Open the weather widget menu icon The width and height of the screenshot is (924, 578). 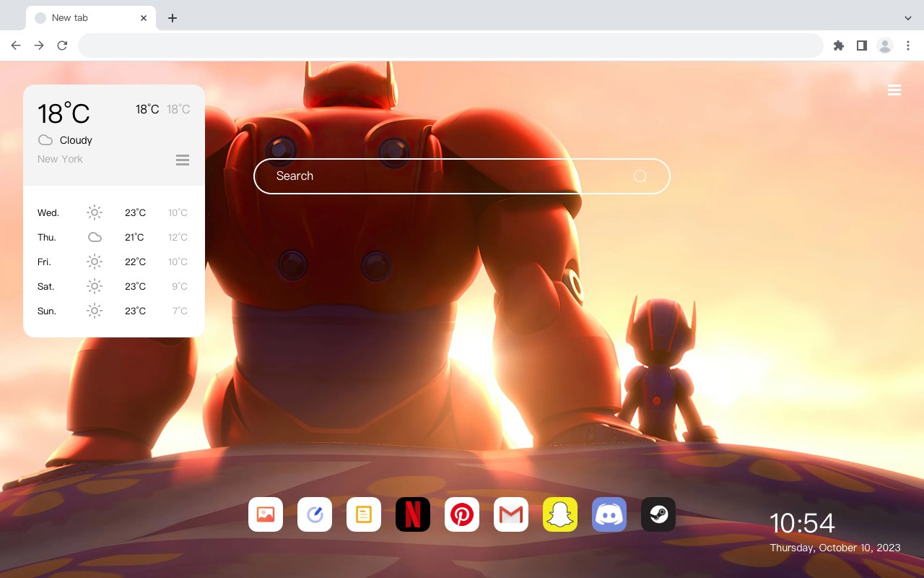(x=183, y=160)
